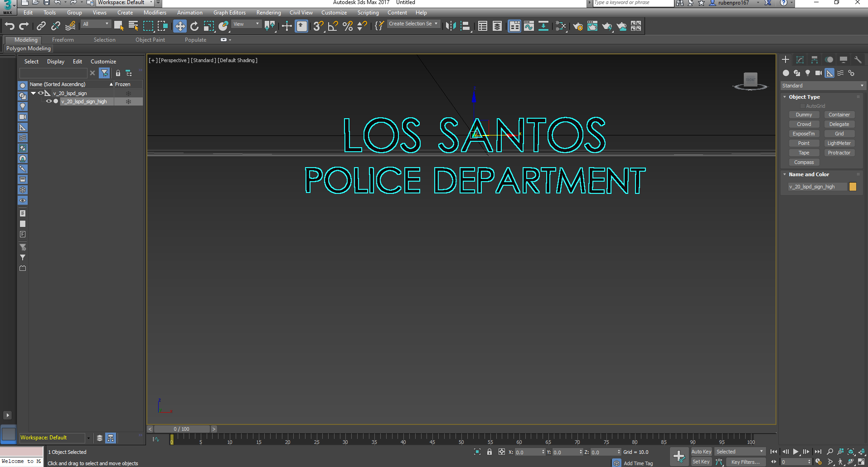This screenshot has width=868, height=467.
Task: Create a Dummy helper object
Action: point(804,115)
